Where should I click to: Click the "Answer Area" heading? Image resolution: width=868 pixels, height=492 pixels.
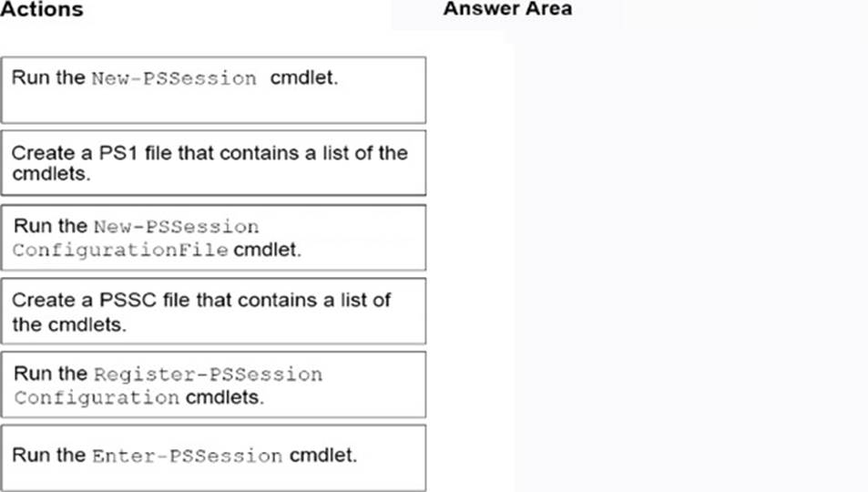click(x=507, y=9)
